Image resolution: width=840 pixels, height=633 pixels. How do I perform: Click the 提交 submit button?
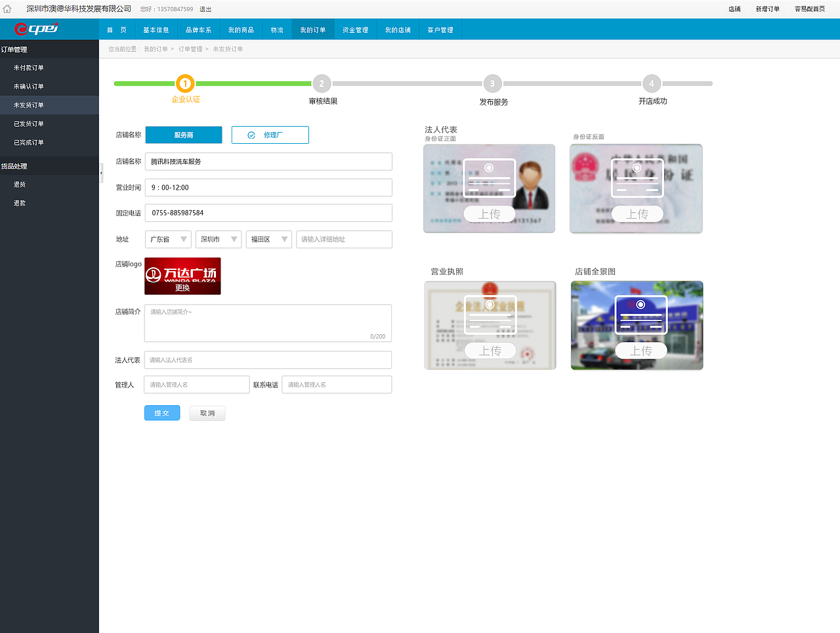tap(162, 413)
